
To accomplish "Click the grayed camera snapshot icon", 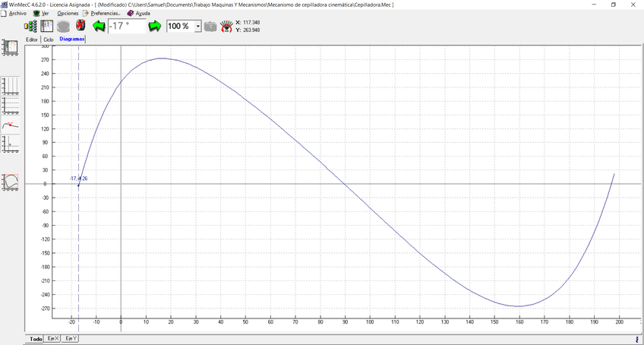I will coord(210,27).
